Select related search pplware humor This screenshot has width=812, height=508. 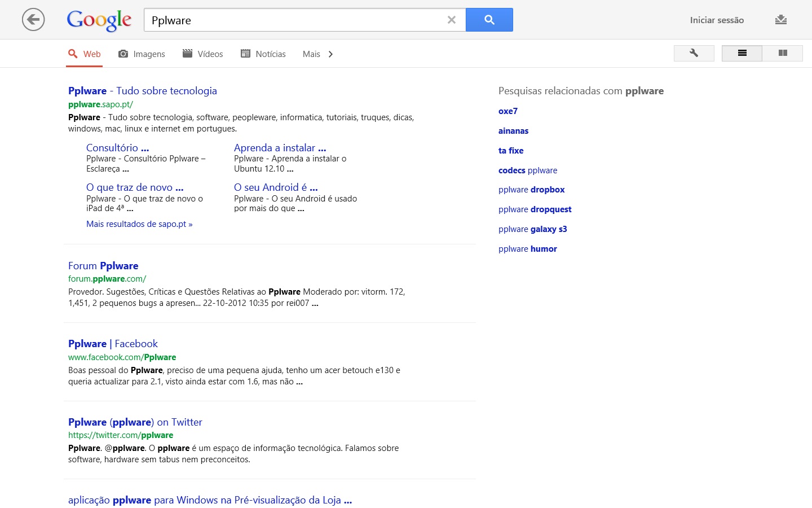528,249
